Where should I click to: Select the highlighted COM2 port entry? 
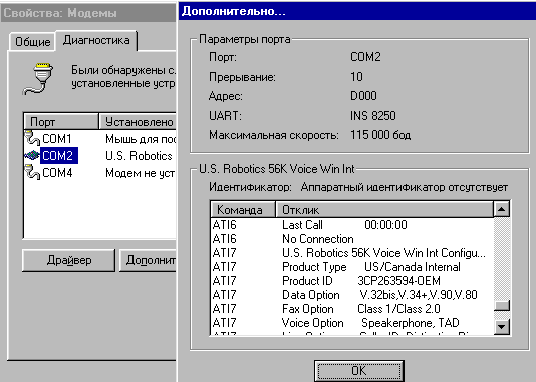click(x=58, y=156)
